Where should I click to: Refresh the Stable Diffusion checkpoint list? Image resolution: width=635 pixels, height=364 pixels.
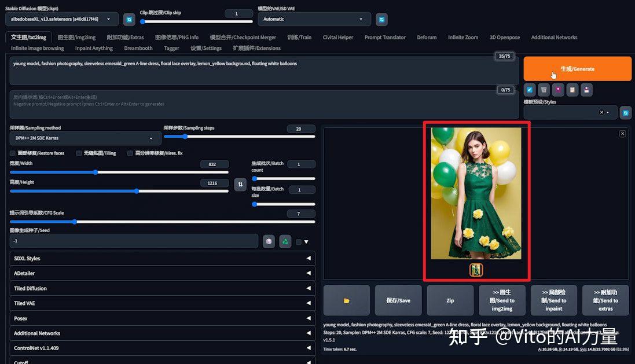[x=129, y=19]
